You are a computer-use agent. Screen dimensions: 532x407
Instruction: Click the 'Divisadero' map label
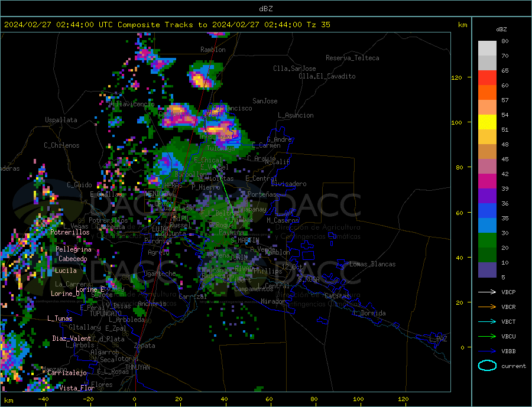288,184
